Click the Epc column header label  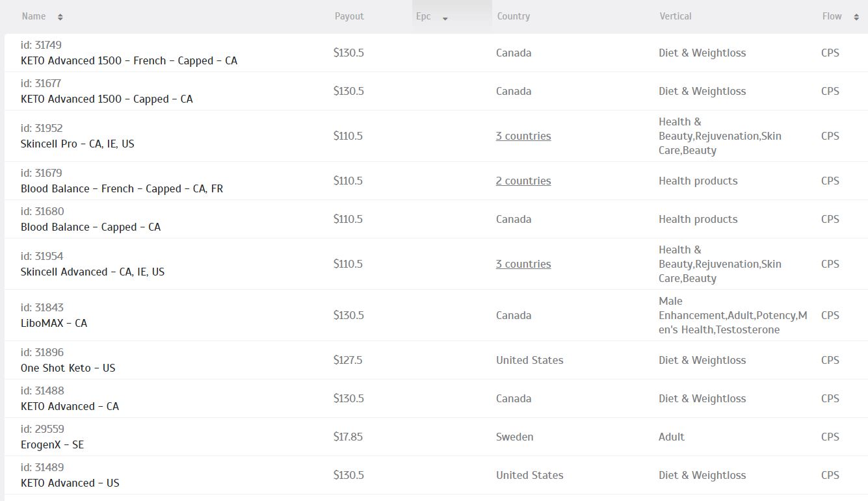[x=423, y=16]
